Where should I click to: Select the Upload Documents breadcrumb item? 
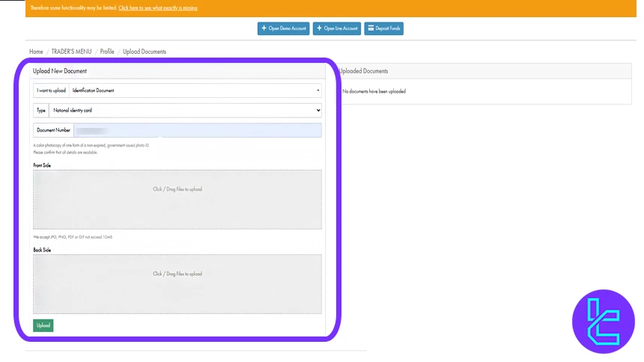point(145,52)
